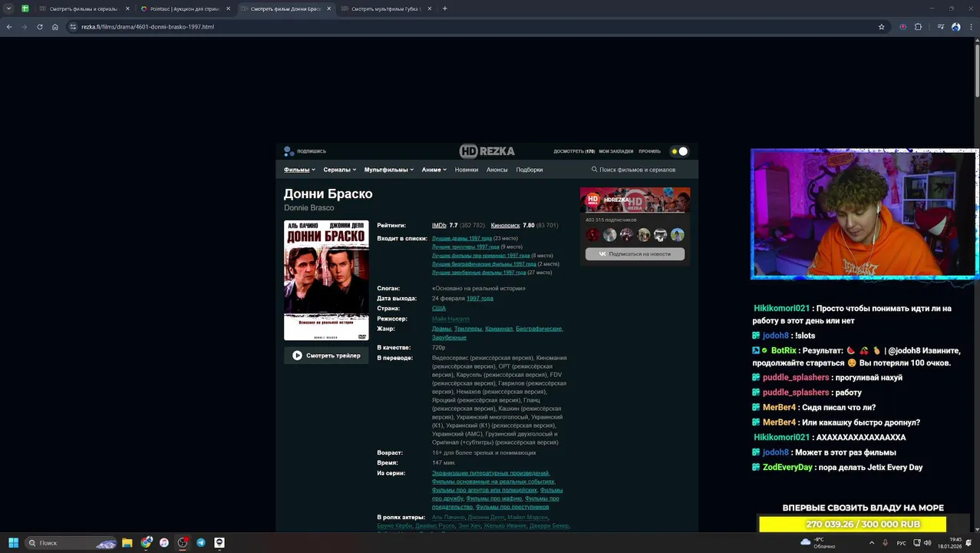The image size is (980, 553).
Task: Reload the current rezka page
Action: coord(40,27)
